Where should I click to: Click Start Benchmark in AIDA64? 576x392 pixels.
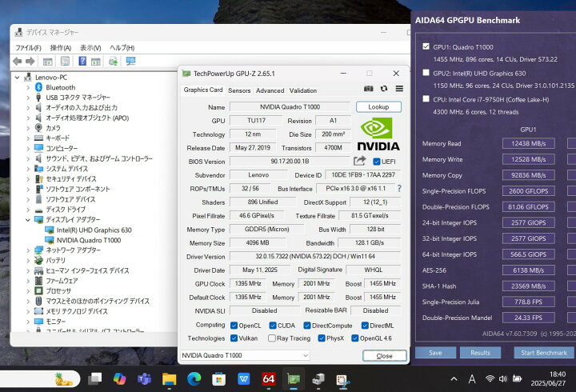click(x=544, y=353)
